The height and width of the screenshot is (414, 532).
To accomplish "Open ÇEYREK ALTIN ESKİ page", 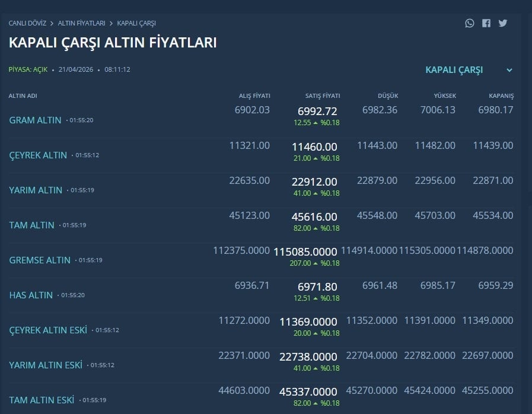I will click(48, 330).
